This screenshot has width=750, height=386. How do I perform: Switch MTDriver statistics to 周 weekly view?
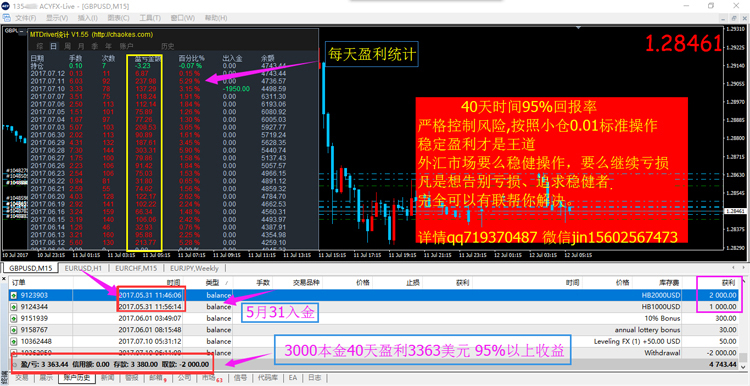[x=67, y=46]
